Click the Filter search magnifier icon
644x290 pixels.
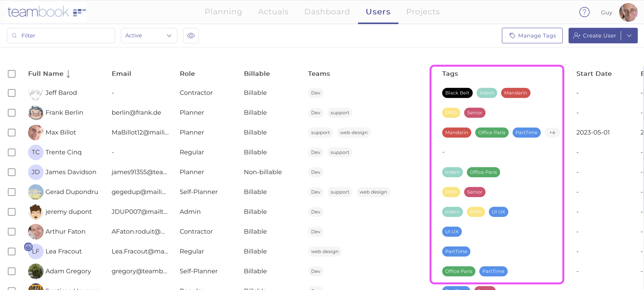point(15,36)
